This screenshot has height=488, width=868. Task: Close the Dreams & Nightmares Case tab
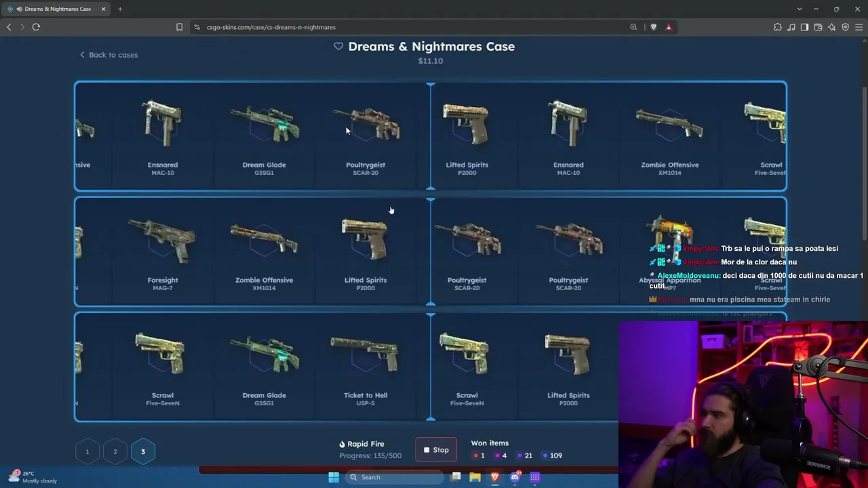click(104, 9)
